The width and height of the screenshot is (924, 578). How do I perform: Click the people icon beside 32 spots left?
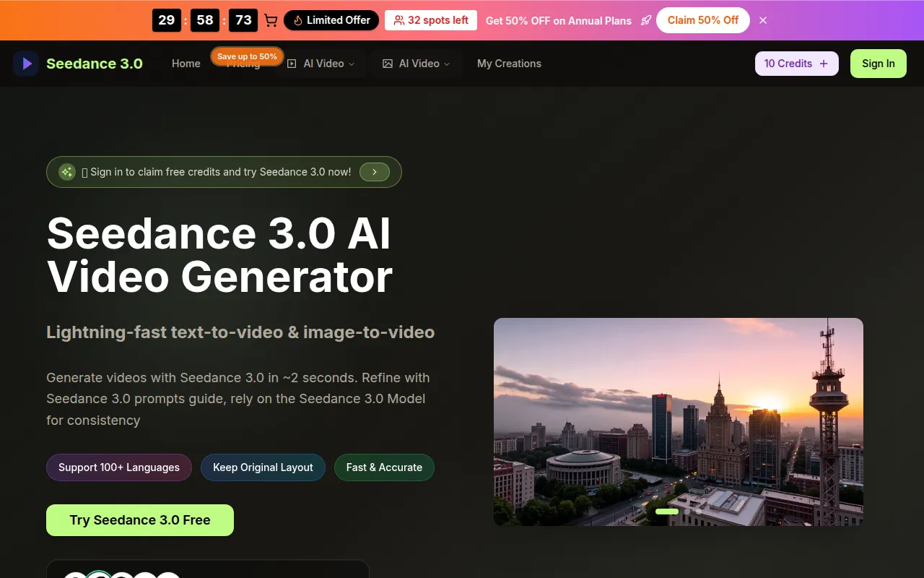[398, 20]
